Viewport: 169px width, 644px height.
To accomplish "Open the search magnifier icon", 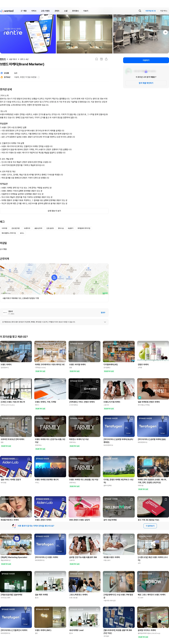I will click(x=140, y=11).
